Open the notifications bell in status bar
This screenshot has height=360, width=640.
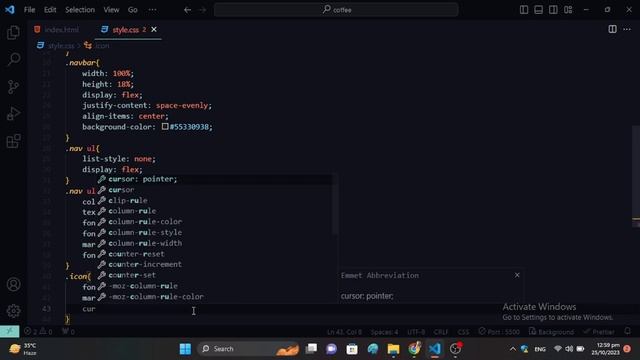click(x=628, y=331)
